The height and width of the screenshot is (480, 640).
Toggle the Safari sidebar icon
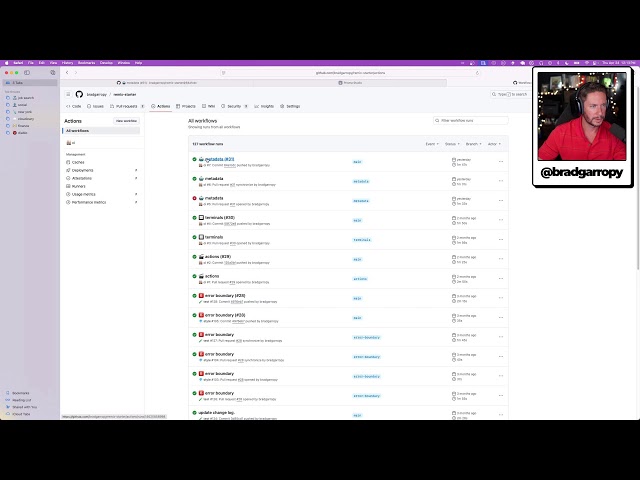click(27, 73)
